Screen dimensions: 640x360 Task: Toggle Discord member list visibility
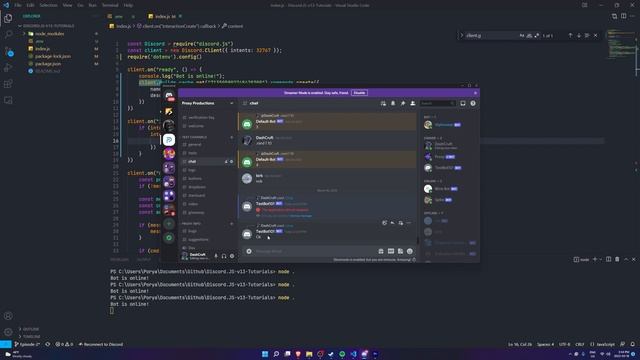[413, 103]
